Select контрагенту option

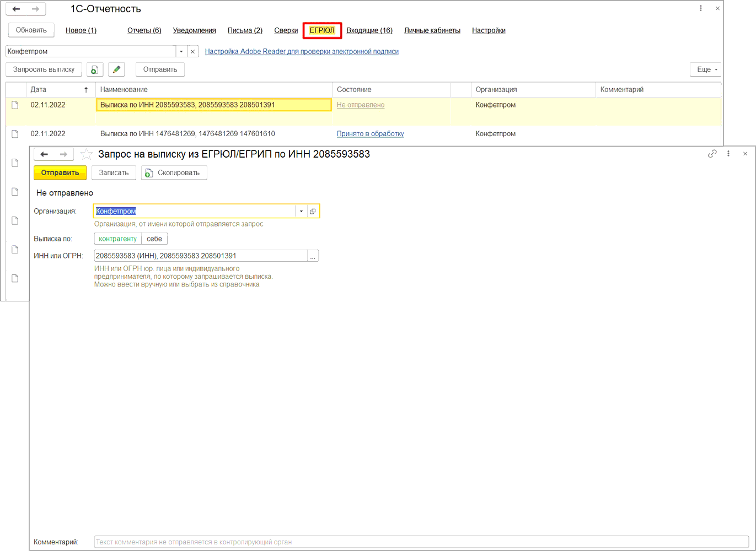click(118, 239)
